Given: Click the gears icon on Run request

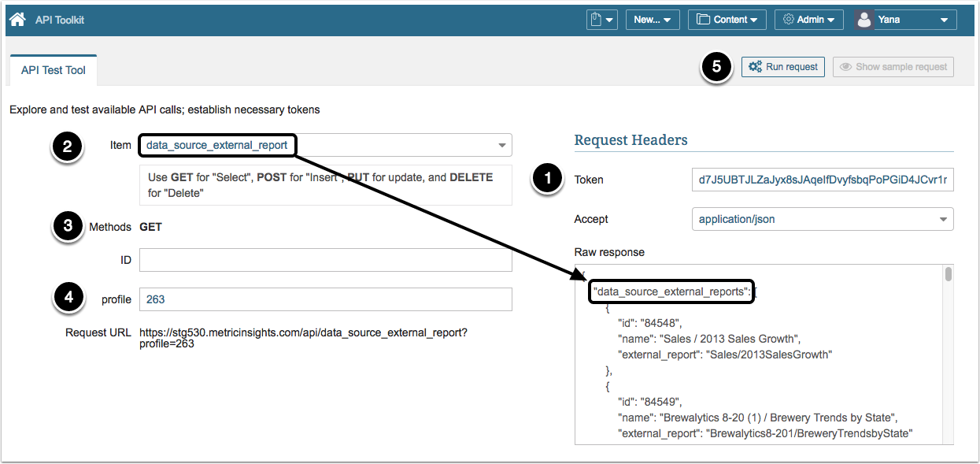Looking at the screenshot, I should coord(754,67).
